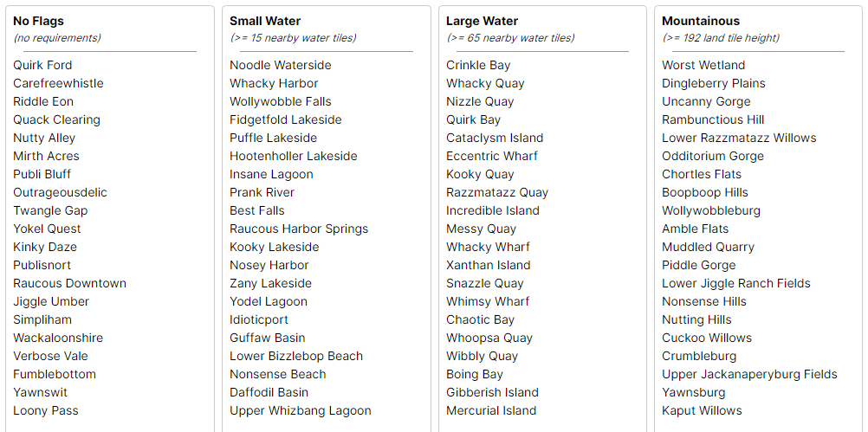Select Crinkle Bay entry
This screenshot has width=868, height=432.
tap(478, 65)
